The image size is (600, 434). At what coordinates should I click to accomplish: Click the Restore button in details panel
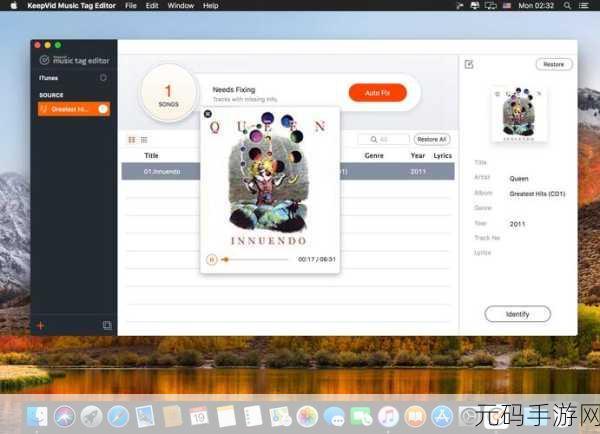pos(554,64)
